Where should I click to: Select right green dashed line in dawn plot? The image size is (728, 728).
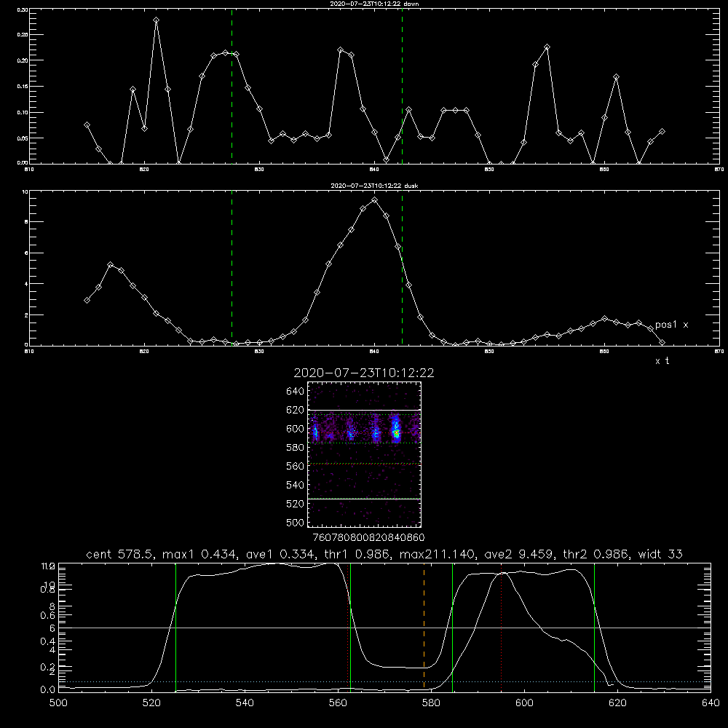402,86
